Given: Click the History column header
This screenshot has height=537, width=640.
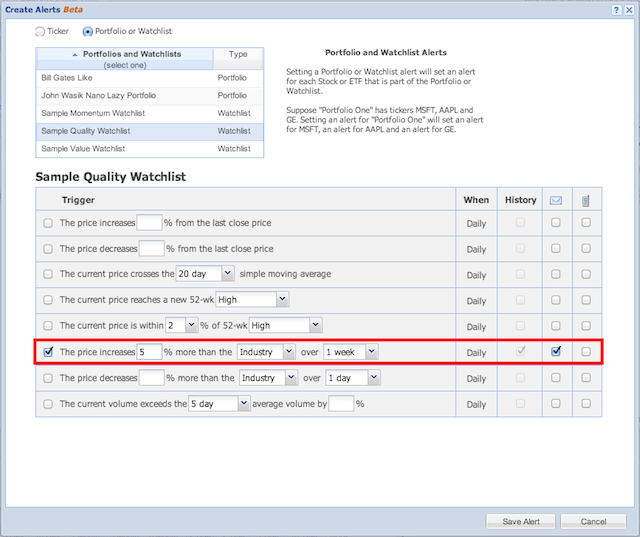Looking at the screenshot, I should (x=520, y=200).
